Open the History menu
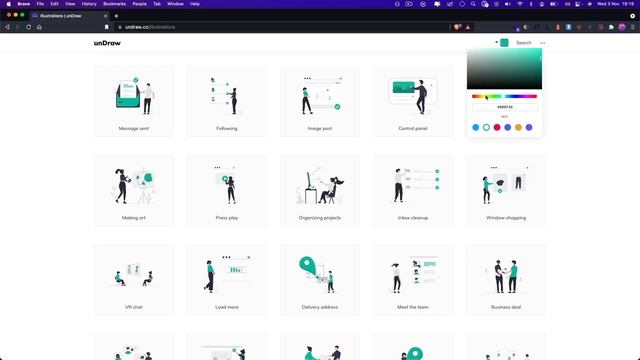 click(89, 4)
